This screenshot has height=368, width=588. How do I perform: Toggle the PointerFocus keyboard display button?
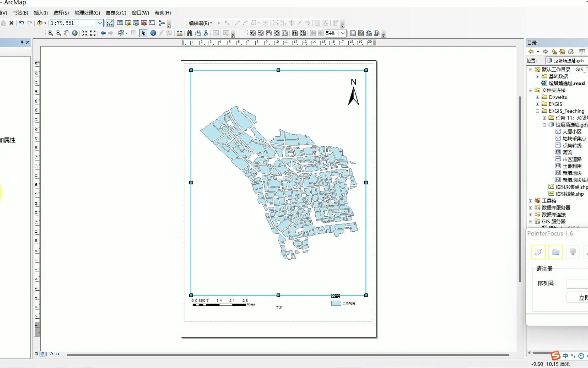pyautogui.click(x=555, y=252)
